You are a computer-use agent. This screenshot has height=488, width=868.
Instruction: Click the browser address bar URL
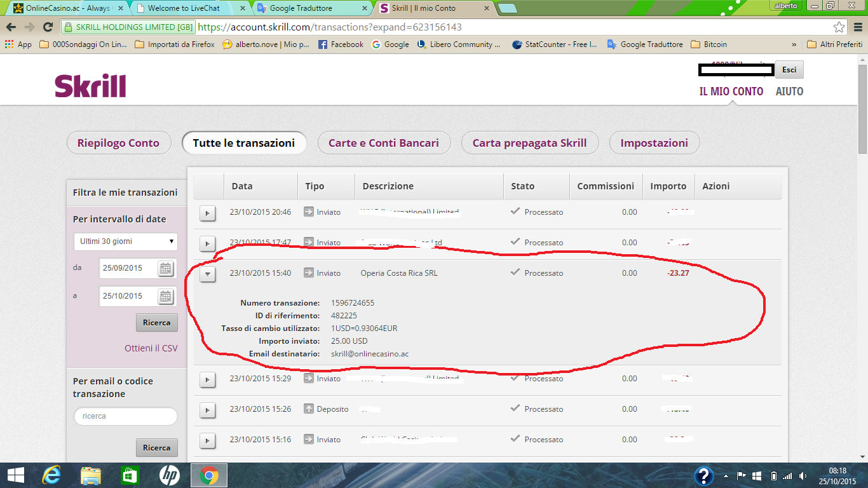click(x=330, y=27)
